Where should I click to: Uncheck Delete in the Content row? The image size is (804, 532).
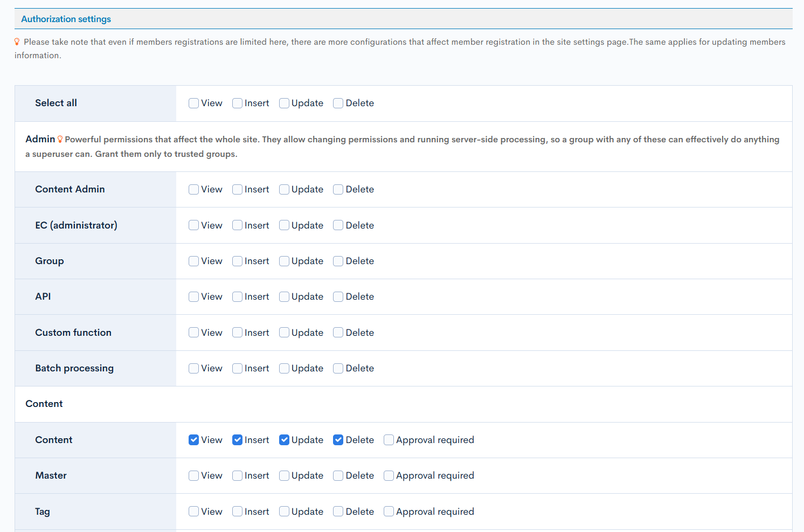(x=338, y=440)
